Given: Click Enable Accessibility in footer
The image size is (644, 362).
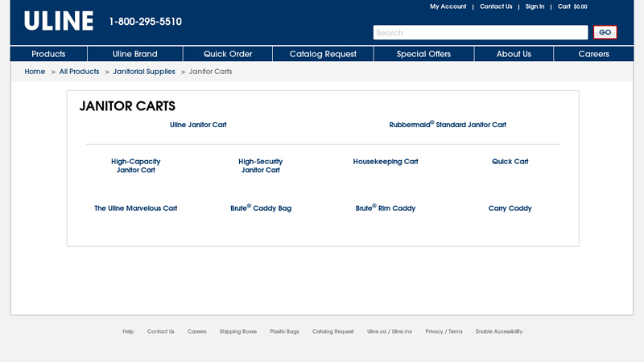Looking at the screenshot, I should point(498,331).
